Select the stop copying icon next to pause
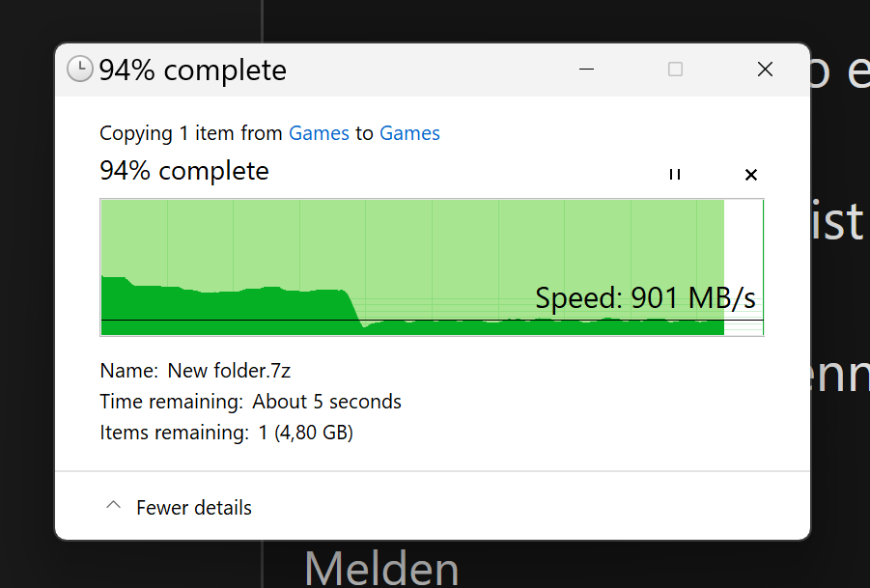Viewport: 870px width, 588px height. coord(751,175)
